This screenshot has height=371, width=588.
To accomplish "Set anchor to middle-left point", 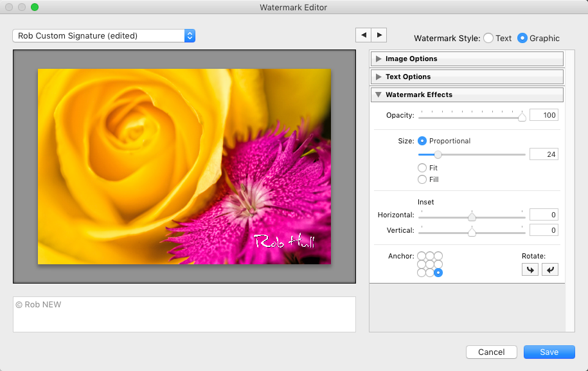I will tap(422, 264).
